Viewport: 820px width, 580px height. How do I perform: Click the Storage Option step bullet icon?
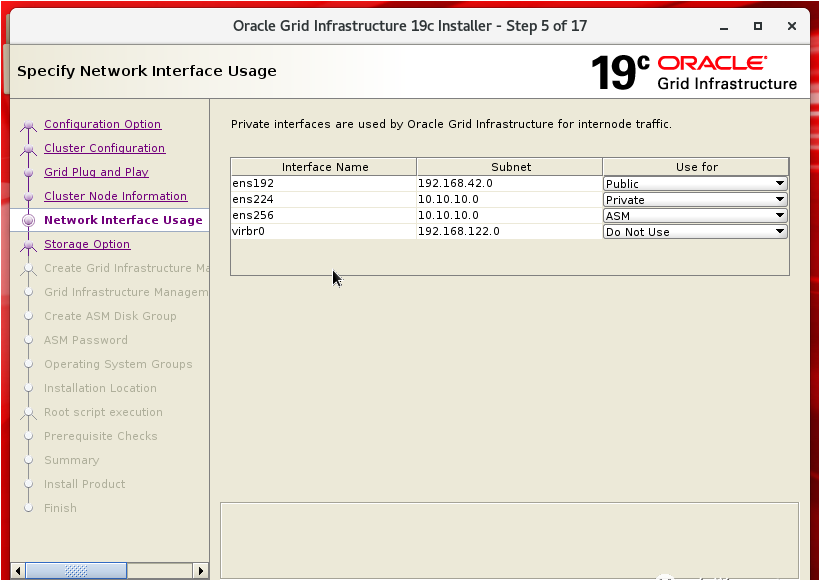tap(28, 244)
